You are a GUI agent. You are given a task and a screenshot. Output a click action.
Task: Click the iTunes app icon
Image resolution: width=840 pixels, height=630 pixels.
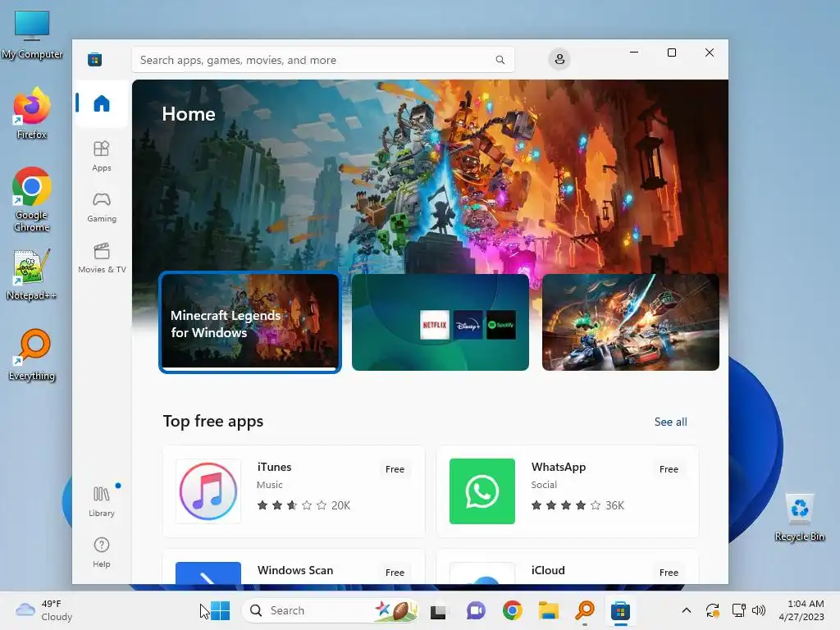(208, 491)
